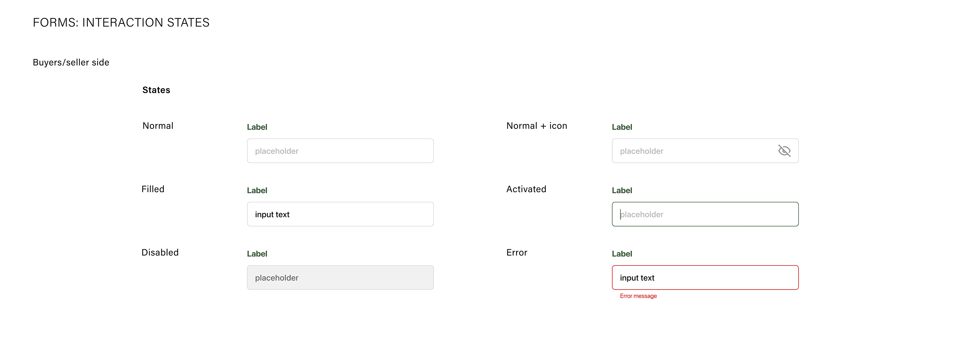Click the Label above Disabled input
The image size is (980, 347).
[257, 254]
